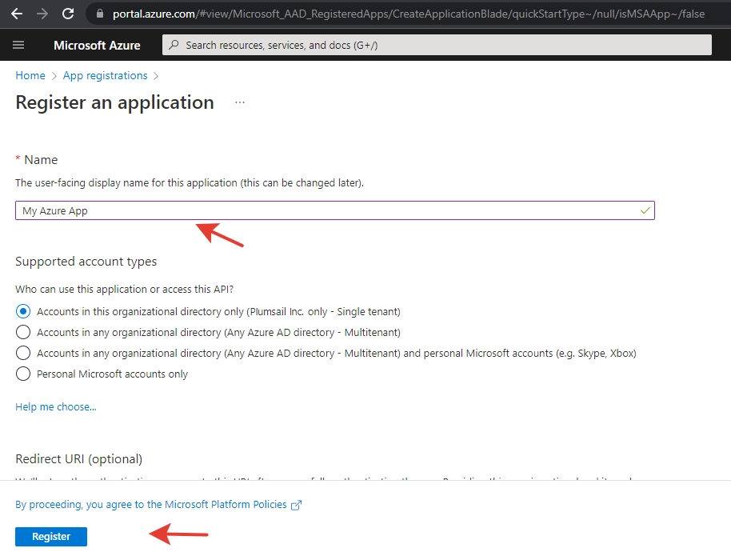
Task: Open the Help me choose link
Action: click(56, 406)
